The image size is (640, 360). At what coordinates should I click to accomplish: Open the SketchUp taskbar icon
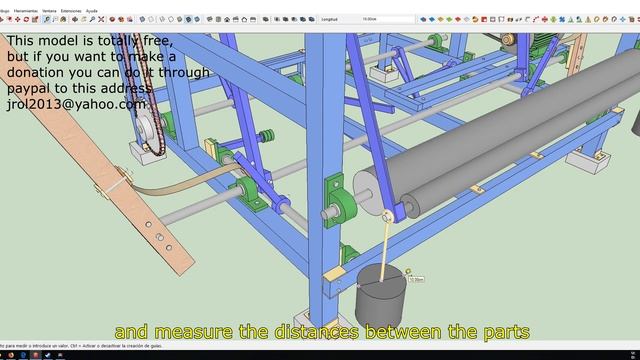[x=36, y=355]
